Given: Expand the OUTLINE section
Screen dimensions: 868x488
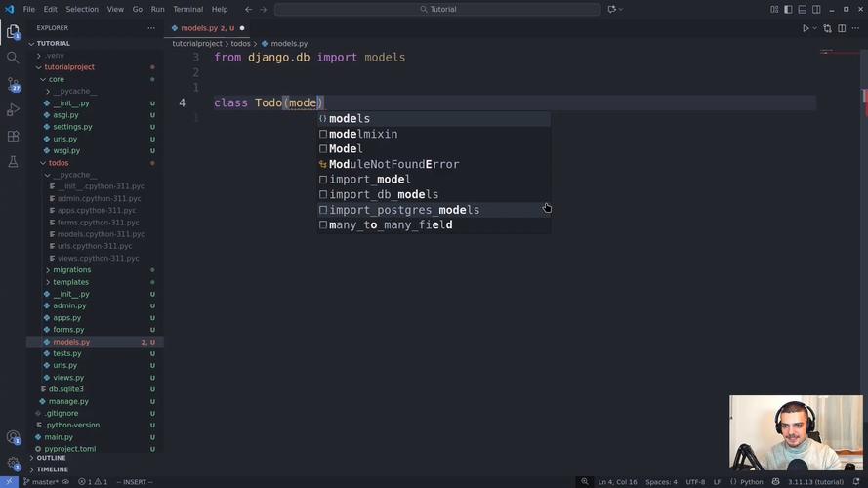Looking at the screenshot, I should [x=51, y=458].
